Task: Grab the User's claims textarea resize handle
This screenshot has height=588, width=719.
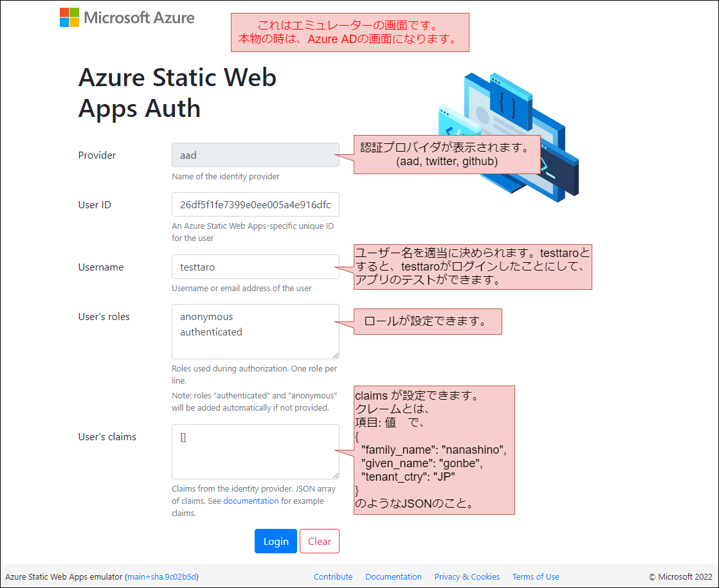Action: pyautogui.click(x=336, y=476)
